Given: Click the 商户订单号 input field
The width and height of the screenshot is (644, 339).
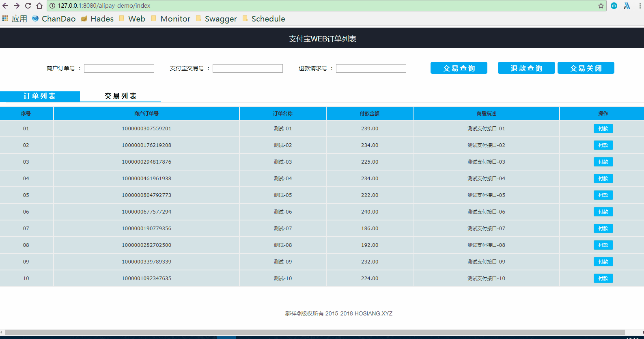Looking at the screenshot, I should coord(119,68).
